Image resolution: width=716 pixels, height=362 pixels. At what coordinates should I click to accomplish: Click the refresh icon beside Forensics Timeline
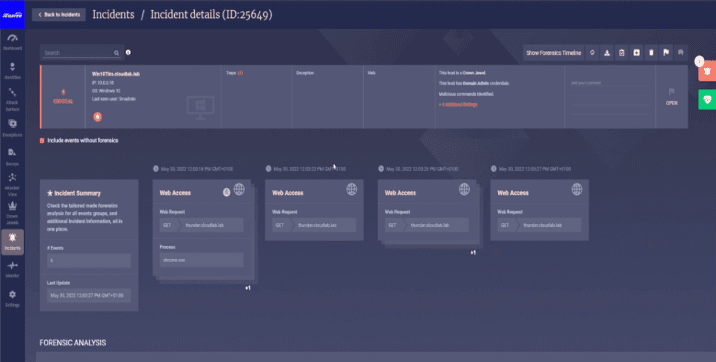(x=592, y=53)
